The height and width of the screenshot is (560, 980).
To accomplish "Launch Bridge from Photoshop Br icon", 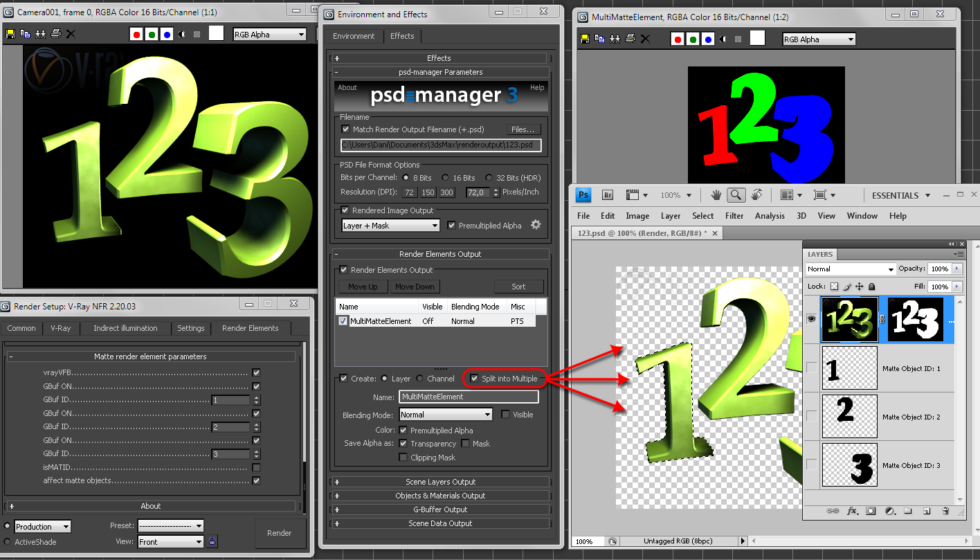I will pos(608,195).
